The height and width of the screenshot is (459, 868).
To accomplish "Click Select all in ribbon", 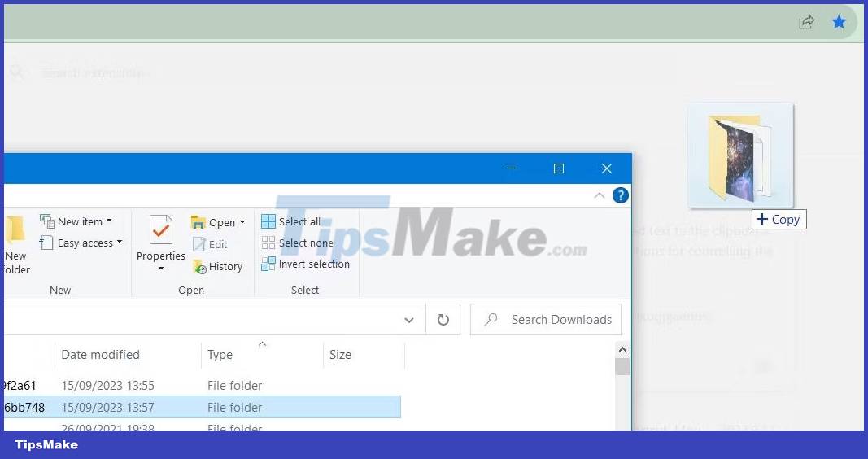I will point(291,221).
